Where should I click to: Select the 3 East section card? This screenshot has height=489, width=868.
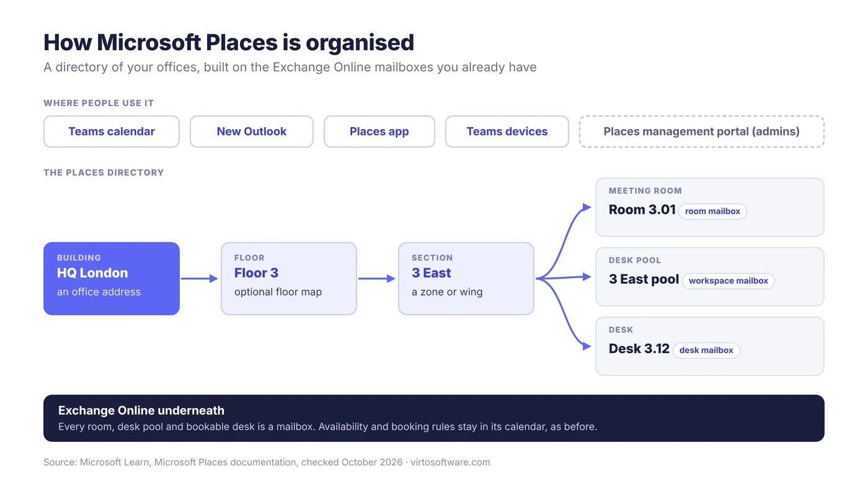tap(466, 279)
